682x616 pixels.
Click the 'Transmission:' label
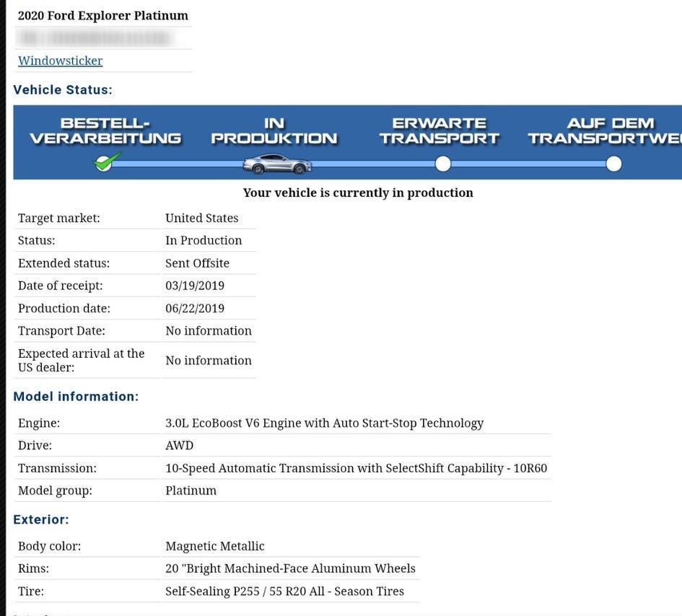click(x=57, y=468)
